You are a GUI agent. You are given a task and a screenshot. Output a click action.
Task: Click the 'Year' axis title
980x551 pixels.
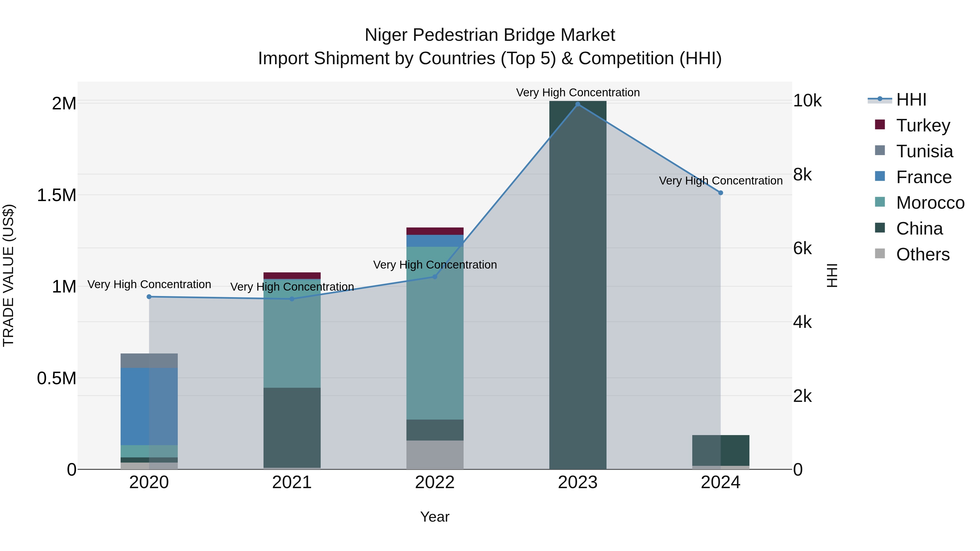coord(435,517)
